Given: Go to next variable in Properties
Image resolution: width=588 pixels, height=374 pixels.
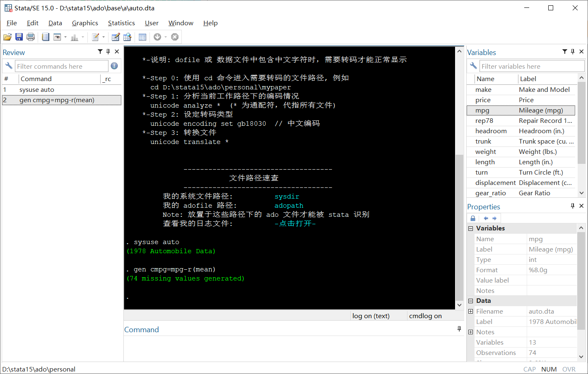Looking at the screenshot, I should [x=494, y=218].
